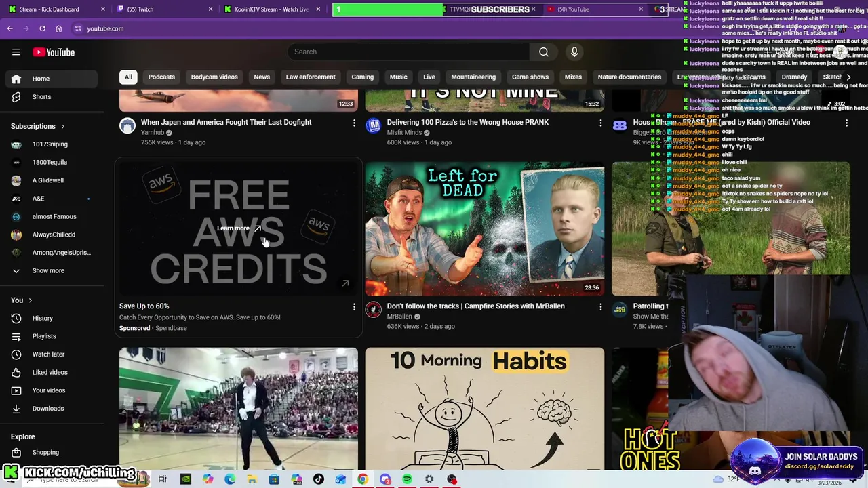Switch to KoolinKTV Stream browser tab

pyautogui.click(x=271, y=9)
